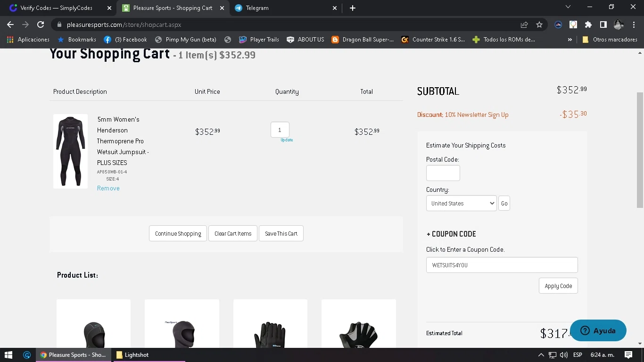Image resolution: width=644 pixels, height=362 pixels.
Task: Switch to Verify Codes SimplyCodes tab
Action: [x=57, y=8]
